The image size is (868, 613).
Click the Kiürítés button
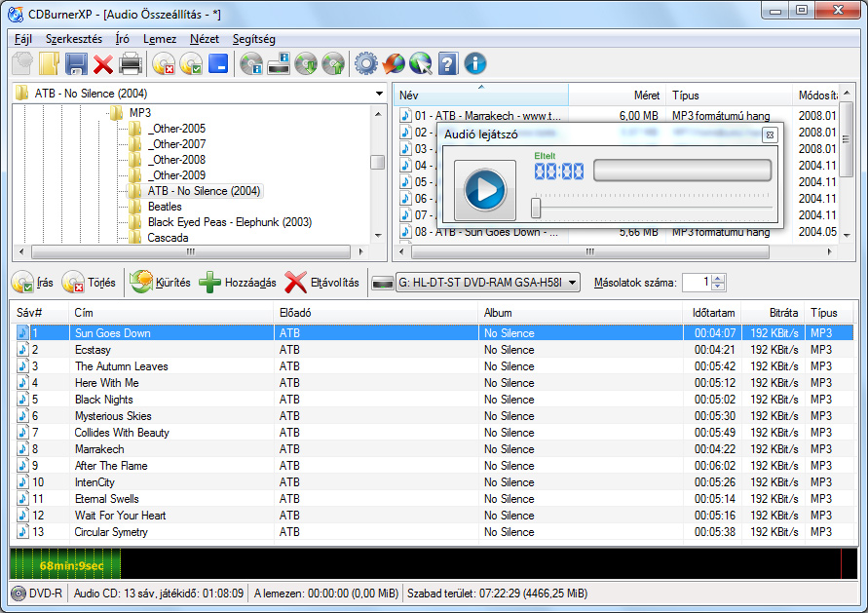tap(161, 283)
